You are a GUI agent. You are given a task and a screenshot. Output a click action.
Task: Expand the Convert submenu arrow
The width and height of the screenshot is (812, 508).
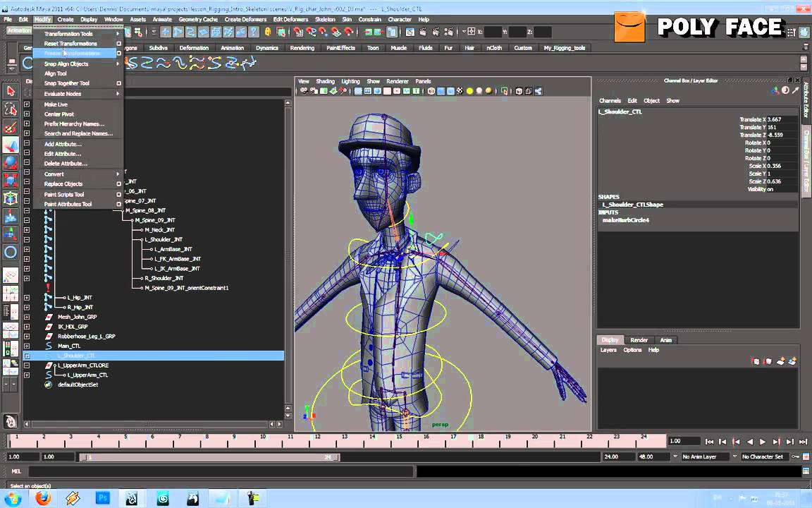coord(118,174)
